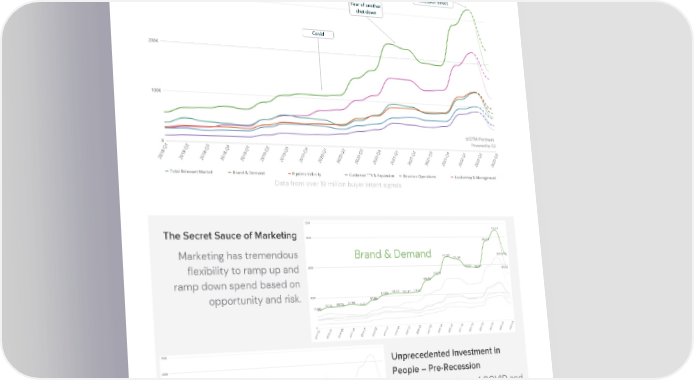
Task: Click the green line's highest peak
Action: tap(467, 10)
